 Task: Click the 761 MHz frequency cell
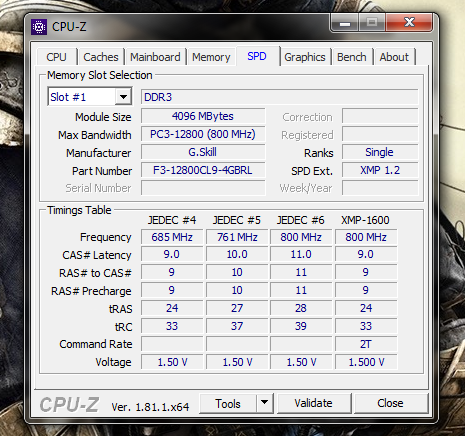pos(237,237)
